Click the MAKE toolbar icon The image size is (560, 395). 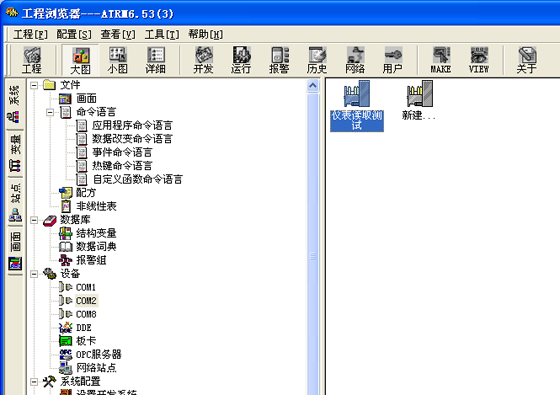tap(441, 60)
